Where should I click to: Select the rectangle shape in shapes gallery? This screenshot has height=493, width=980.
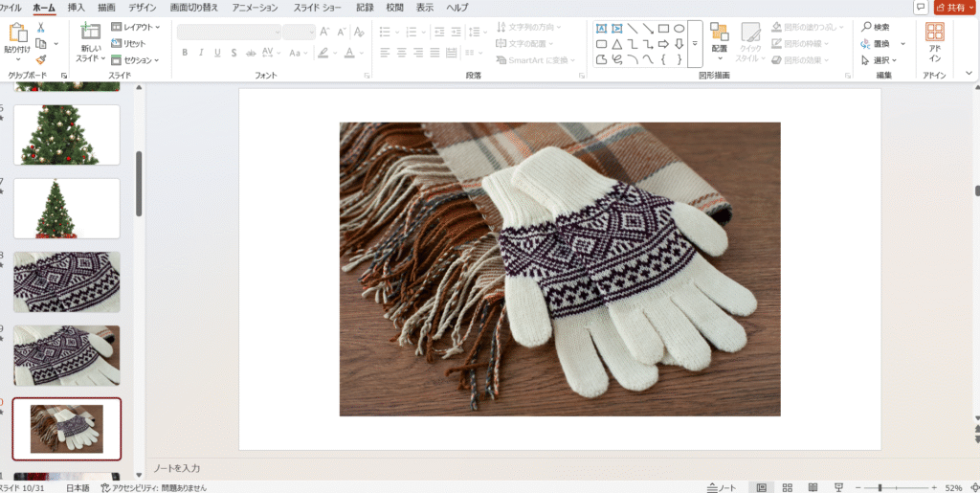[x=663, y=29]
